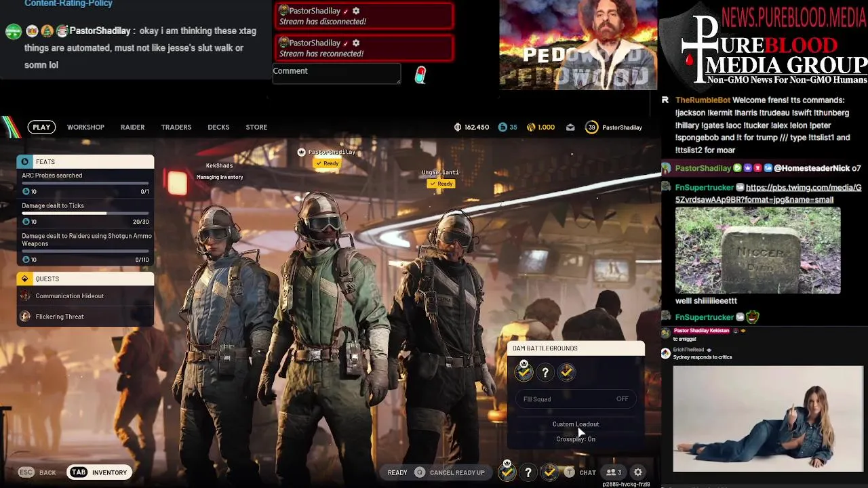Open the settings gear in bottom bar
This screenshot has height=488, width=868.
pos(638,472)
